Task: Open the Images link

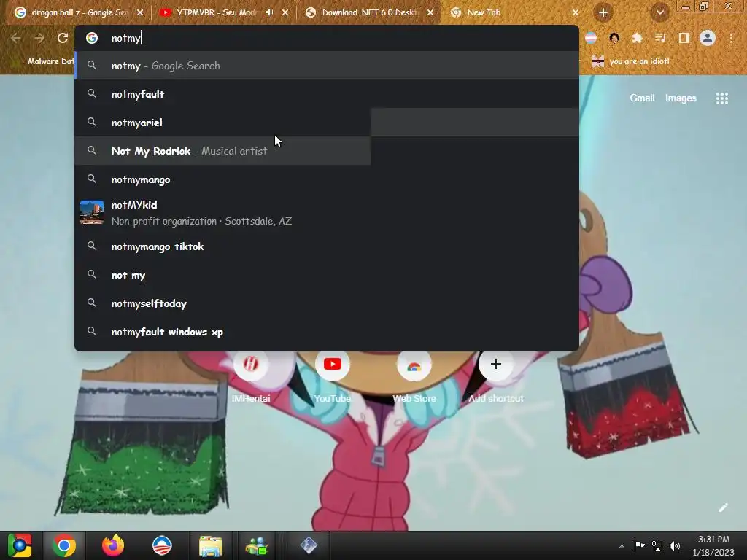Action: click(x=681, y=98)
